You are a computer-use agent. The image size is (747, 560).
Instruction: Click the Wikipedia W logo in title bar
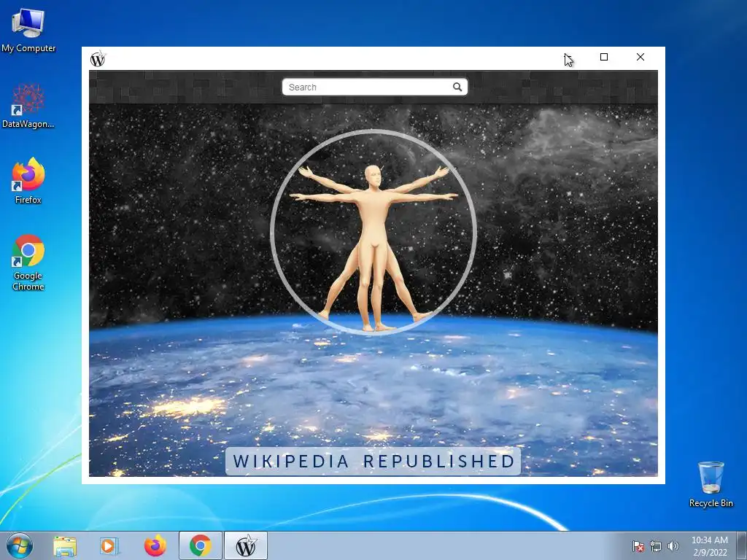click(98, 59)
